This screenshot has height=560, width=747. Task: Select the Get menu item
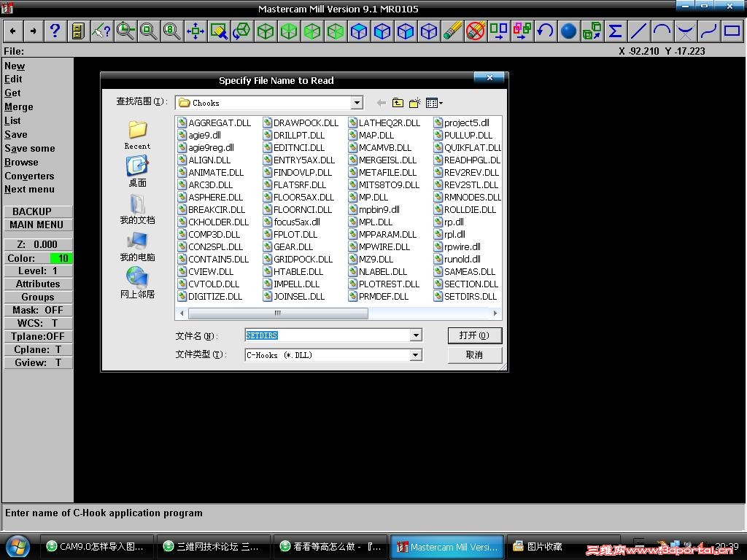click(13, 93)
